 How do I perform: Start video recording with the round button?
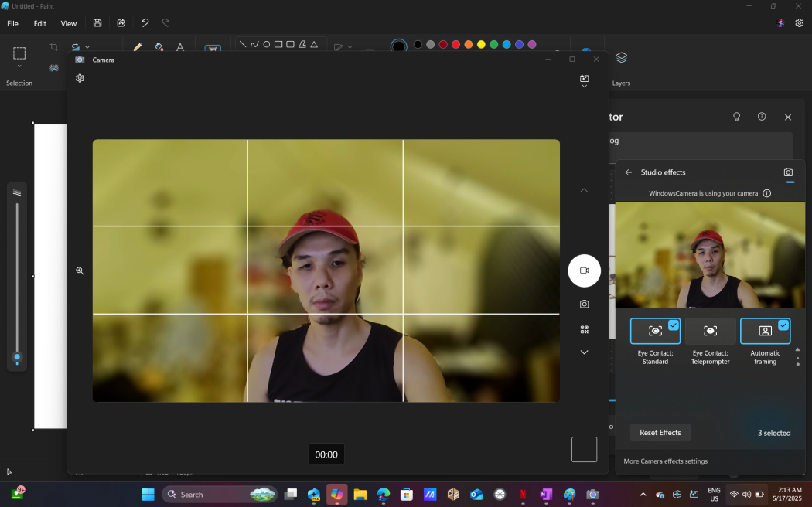pyautogui.click(x=584, y=271)
